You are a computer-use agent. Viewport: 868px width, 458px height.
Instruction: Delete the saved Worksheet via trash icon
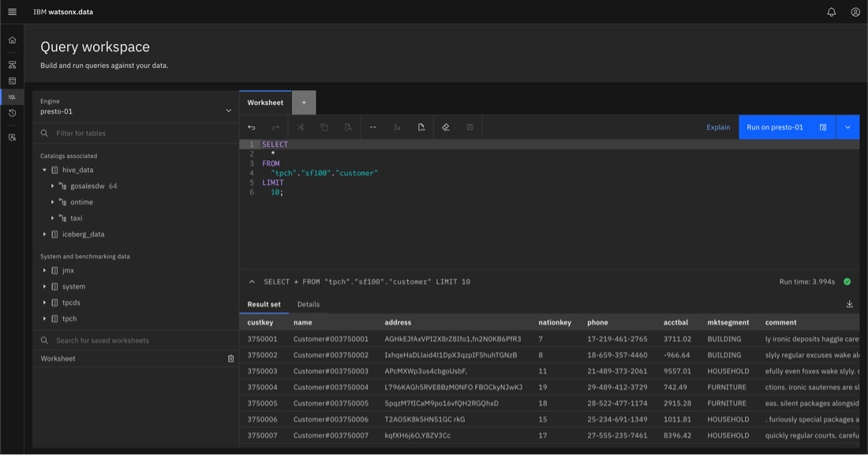tap(230, 359)
